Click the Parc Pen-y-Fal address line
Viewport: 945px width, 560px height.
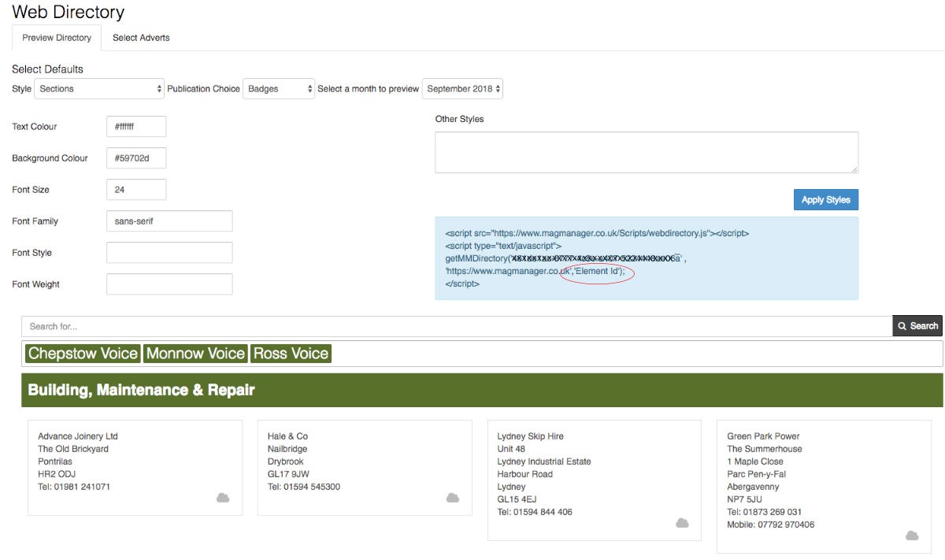point(757,474)
